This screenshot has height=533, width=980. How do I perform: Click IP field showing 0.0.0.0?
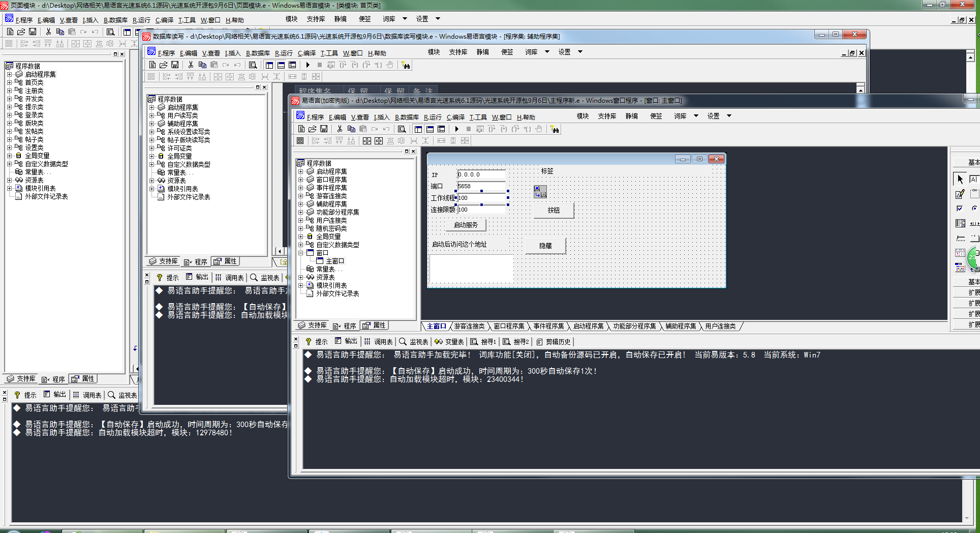tap(481, 174)
